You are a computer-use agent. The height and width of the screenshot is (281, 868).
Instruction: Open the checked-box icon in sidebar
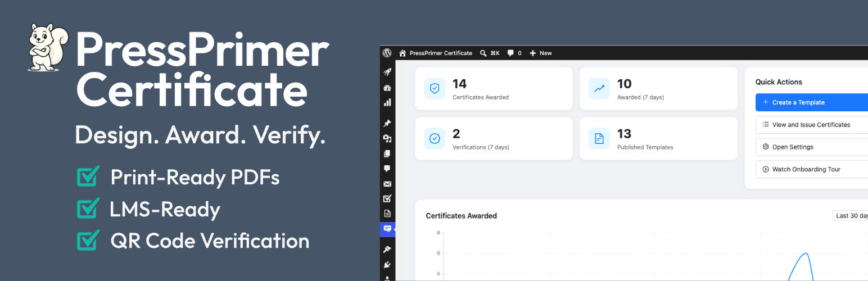coord(387,198)
